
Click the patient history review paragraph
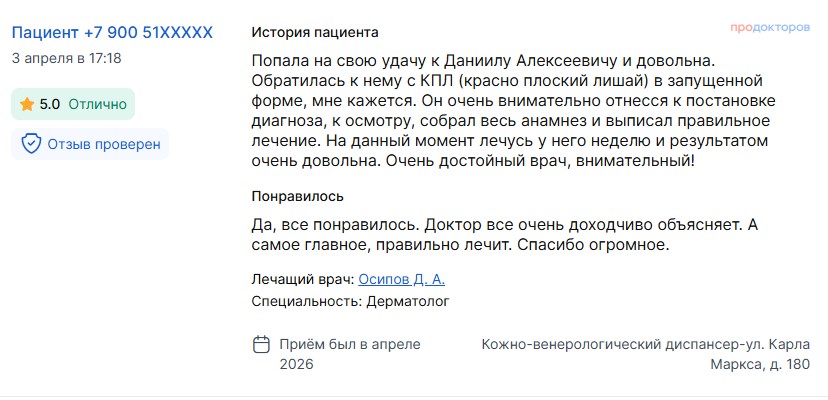(x=508, y=110)
